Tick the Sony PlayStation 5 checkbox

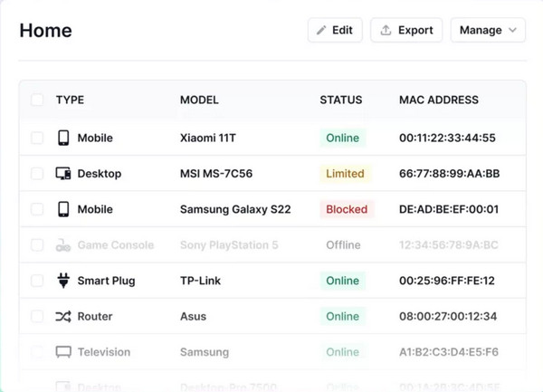click(x=37, y=244)
